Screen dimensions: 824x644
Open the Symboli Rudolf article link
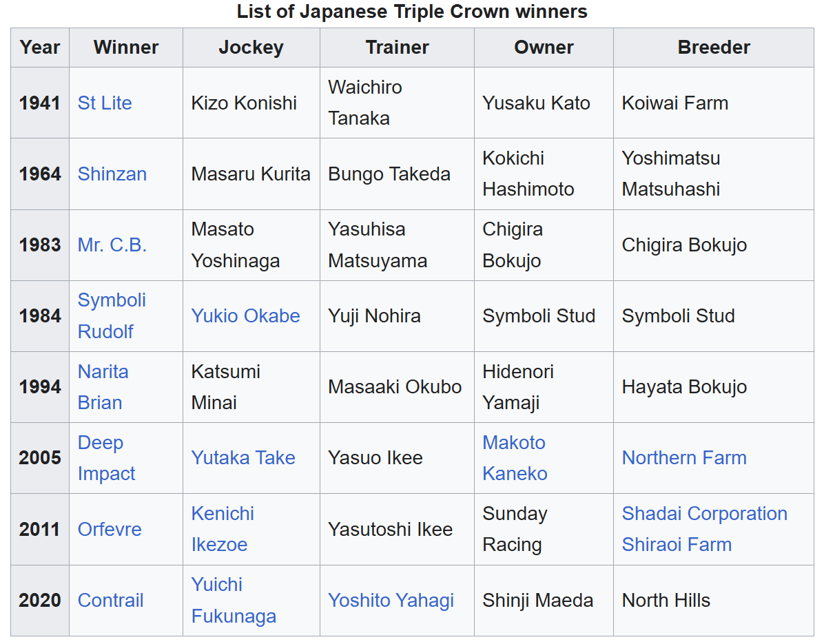click(x=112, y=315)
